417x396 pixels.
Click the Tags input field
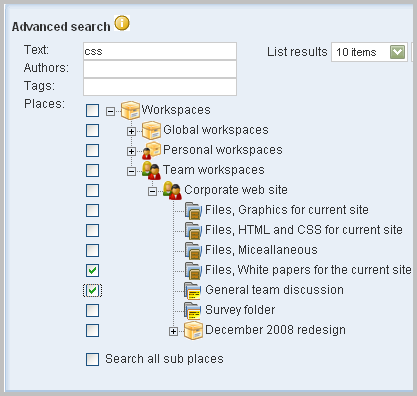[x=160, y=87]
